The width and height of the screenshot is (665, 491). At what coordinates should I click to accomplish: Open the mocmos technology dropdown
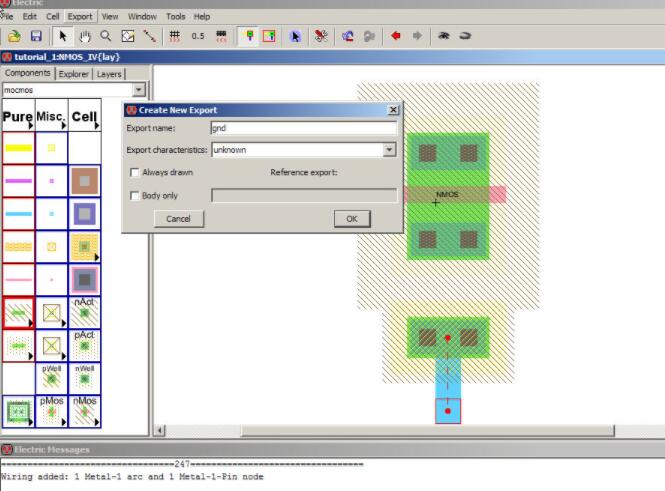(139, 90)
